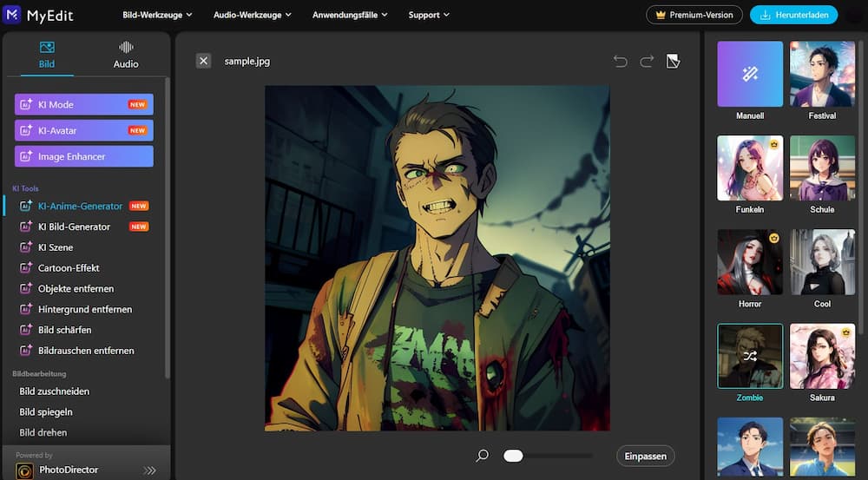Click the zoom slider handle
The width and height of the screenshot is (868, 480).
coord(513,456)
